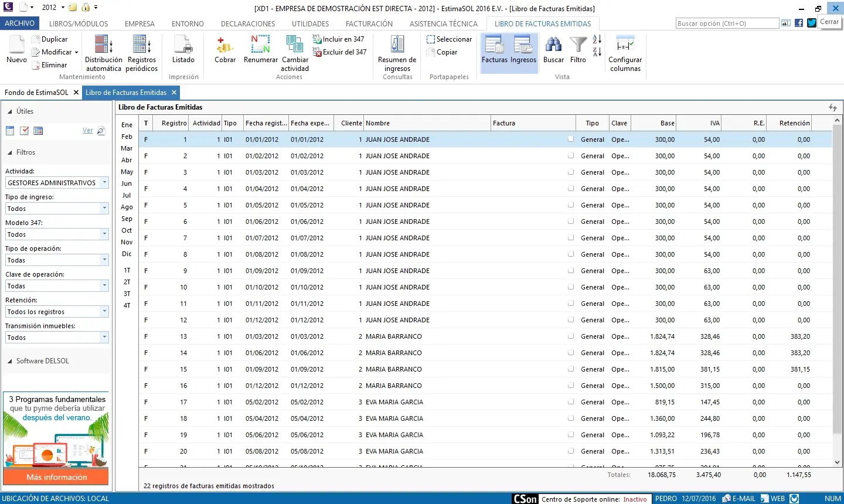Expand the Retención filter dropdown
The image size is (844, 504).
(x=104, y=312)
